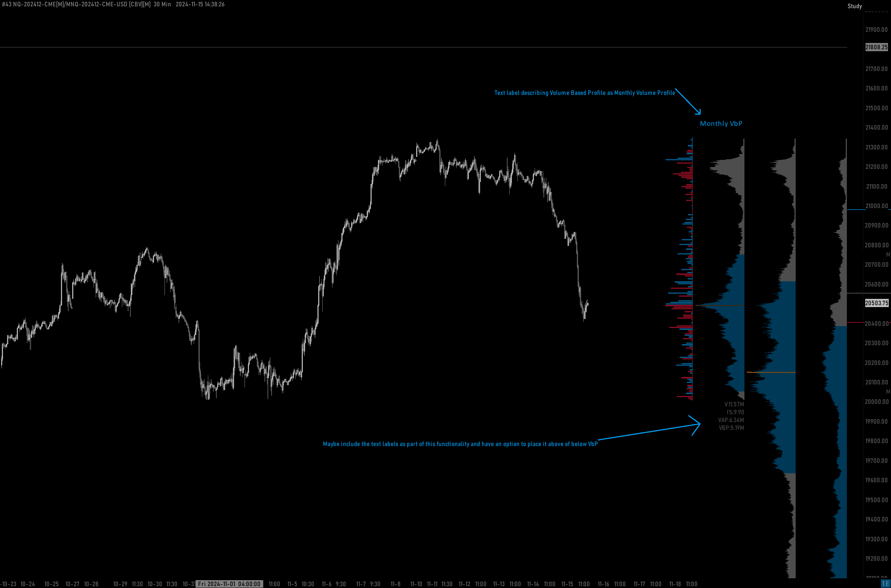Select the Text label describing Volume Based Profile annotation
Image resolution: width=891 pixels, height=588 pixels.
pyautogui.click(x=584, y=93)
